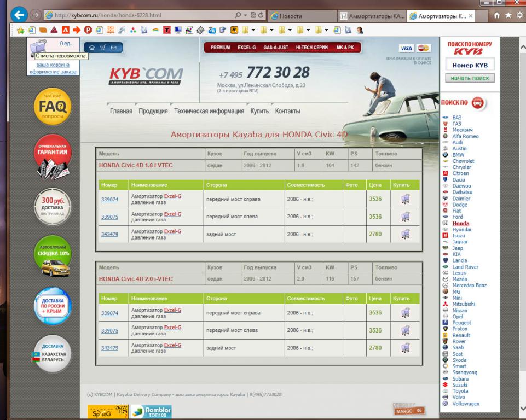Open the rainbow bookmark icon
Image resolution: width=526 pixels, height=420 pixels.
tap(155, 30)
